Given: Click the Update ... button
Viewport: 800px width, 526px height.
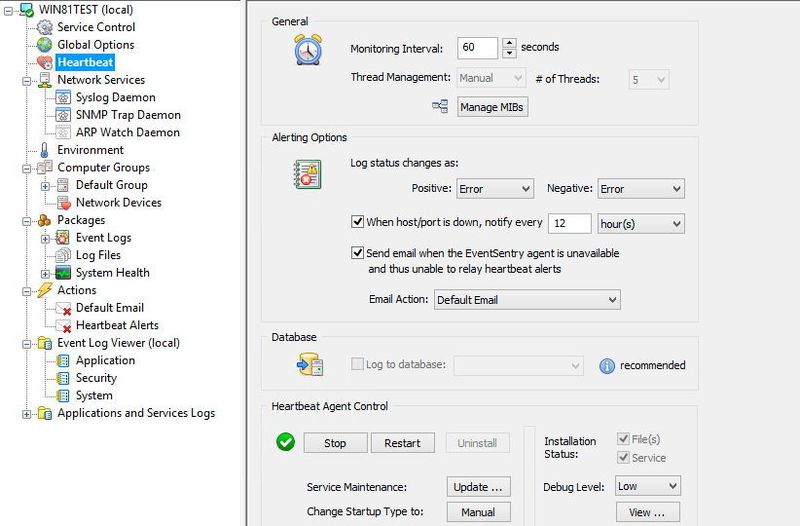Looking at the screenshot, I should (x=478, y=487).
